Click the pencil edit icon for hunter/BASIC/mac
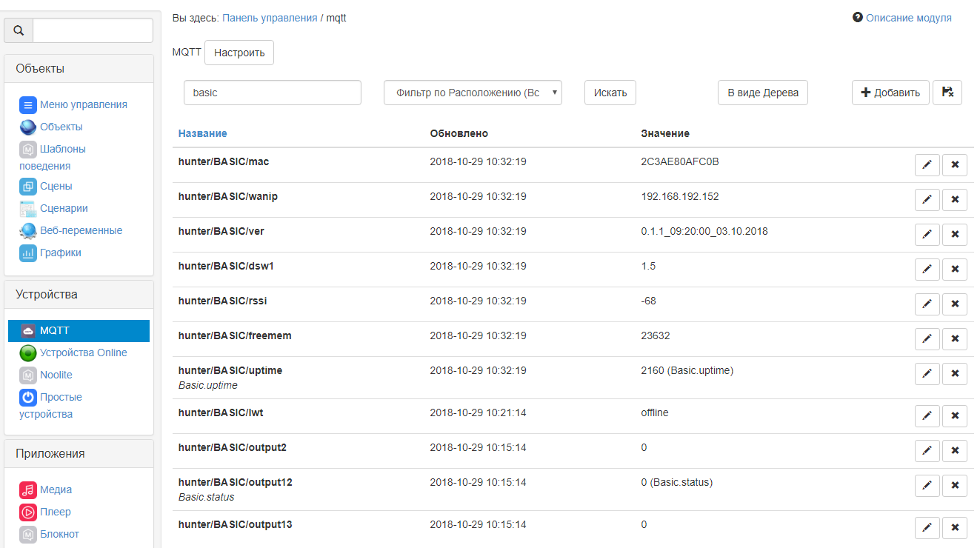The width and height of the screenshot is (980, 548). [x=927, y=165]
